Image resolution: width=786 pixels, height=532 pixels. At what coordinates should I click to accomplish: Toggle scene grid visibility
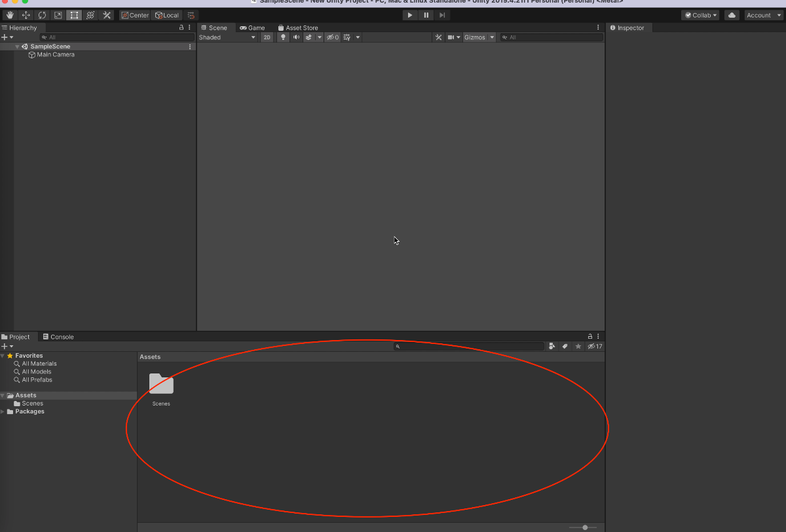[x=347, y=37]
